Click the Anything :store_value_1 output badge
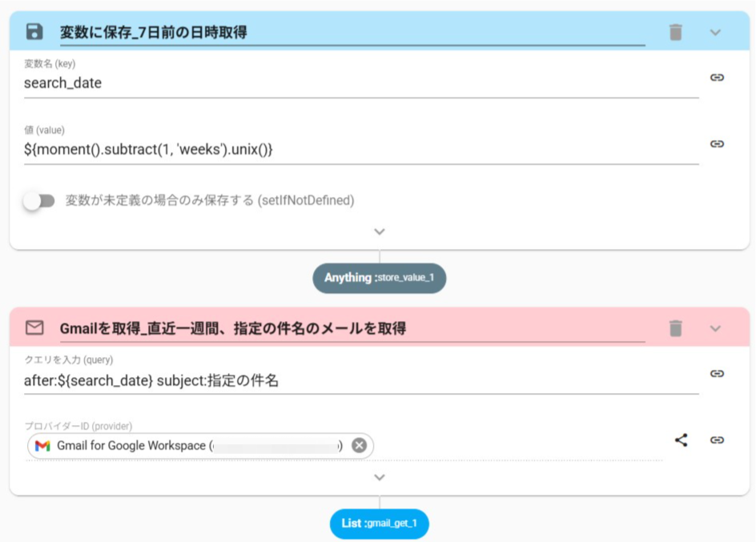Image resolution: width=756 pixels, height=542 pixels. [x=379, y=278]
